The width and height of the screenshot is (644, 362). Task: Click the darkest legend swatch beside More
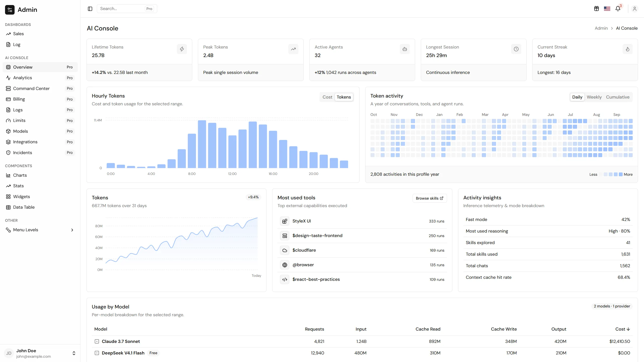click(x=621, y=174)
